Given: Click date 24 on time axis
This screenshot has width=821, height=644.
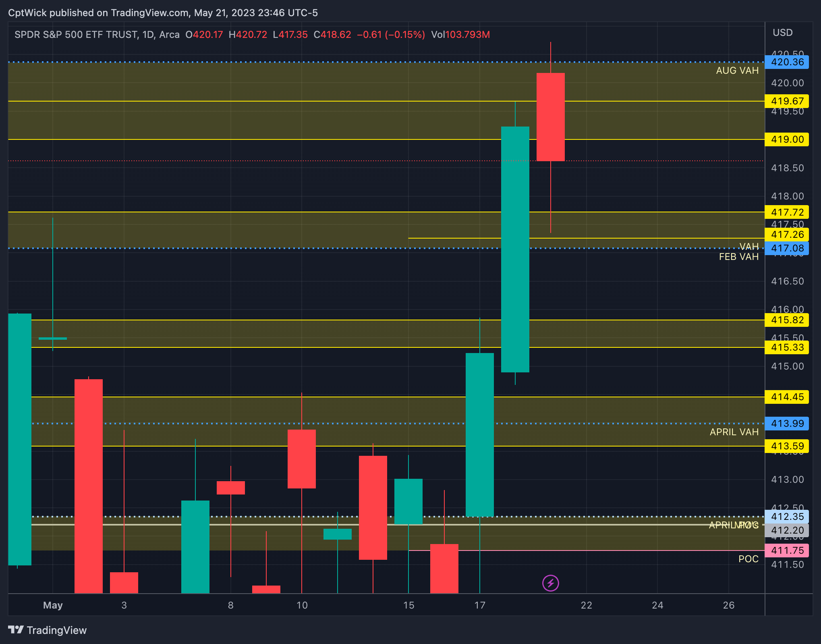Looking at the screenshot, I should [x=657, y=605].
